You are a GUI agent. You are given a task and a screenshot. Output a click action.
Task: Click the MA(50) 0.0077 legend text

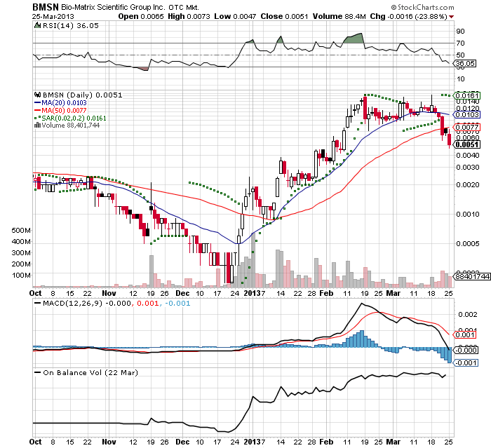pos(65,111)
